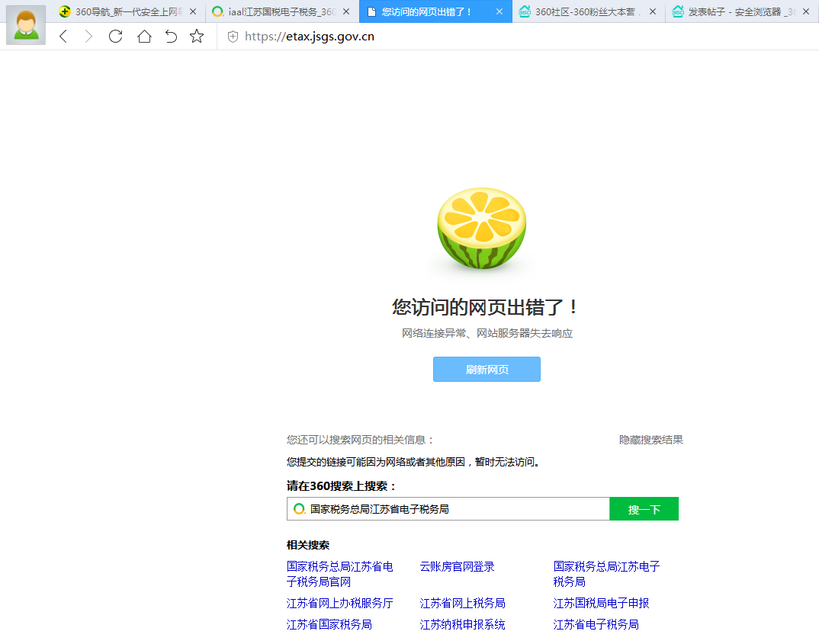Click the 刷新网页 button
The width and height of the screenshot is (819, 644).
click(x=487, y=369)
